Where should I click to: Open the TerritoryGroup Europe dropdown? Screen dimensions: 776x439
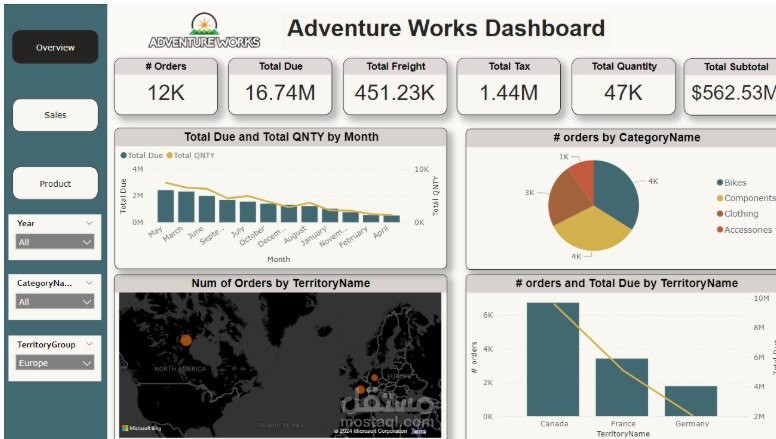[54, 363]
